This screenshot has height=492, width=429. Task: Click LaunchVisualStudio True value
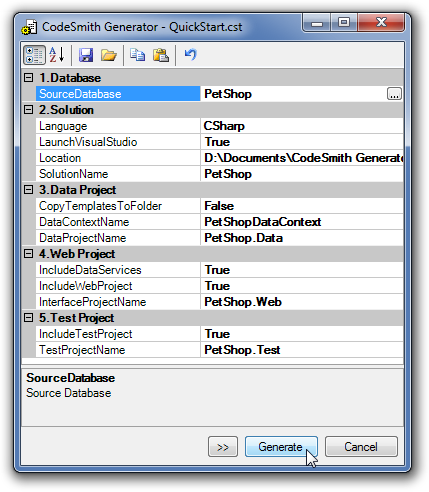pos(217,142)
